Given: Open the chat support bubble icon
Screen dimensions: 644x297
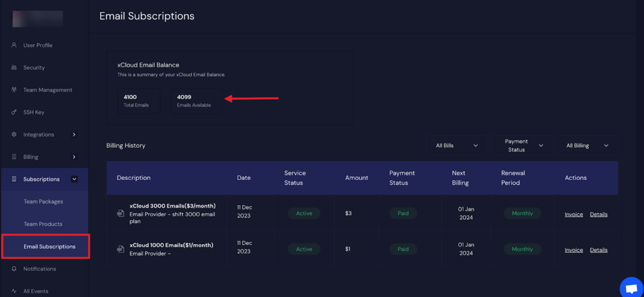Looking at the screenshot, I should pyautogui.click(x=630, y=288).
